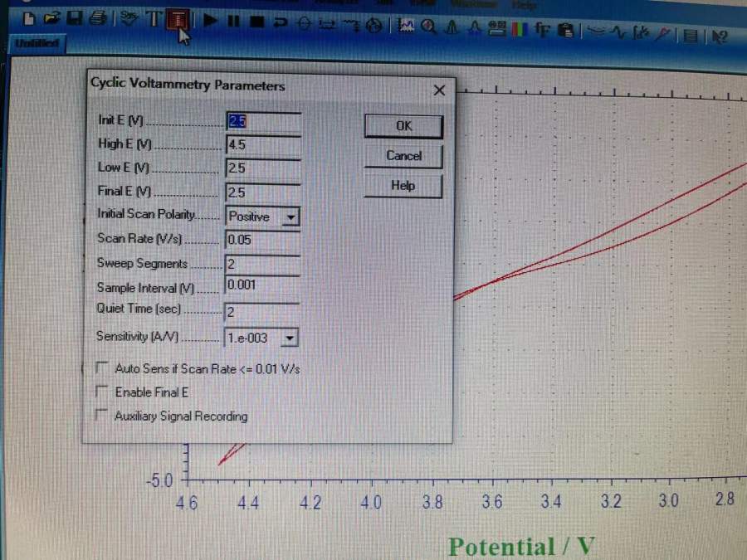Start the experiment with Run play icon

[x=209, y=21]
